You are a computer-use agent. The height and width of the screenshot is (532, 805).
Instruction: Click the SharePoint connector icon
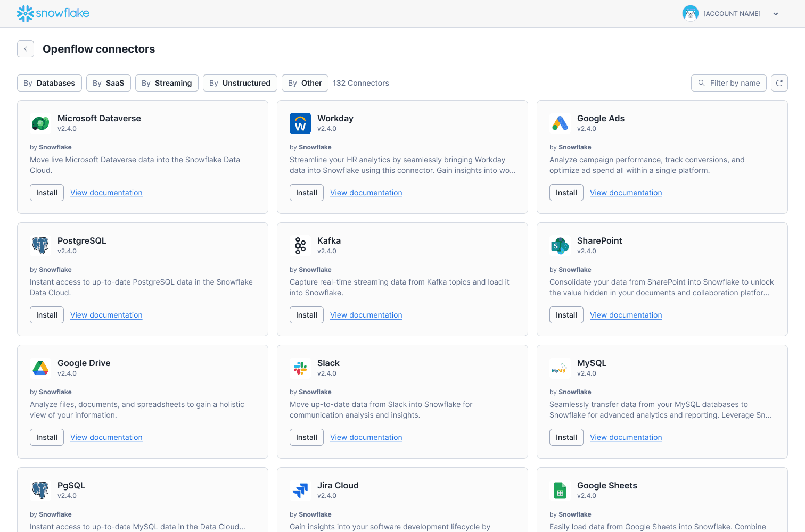pyautogui.click(x=560, y=246)
